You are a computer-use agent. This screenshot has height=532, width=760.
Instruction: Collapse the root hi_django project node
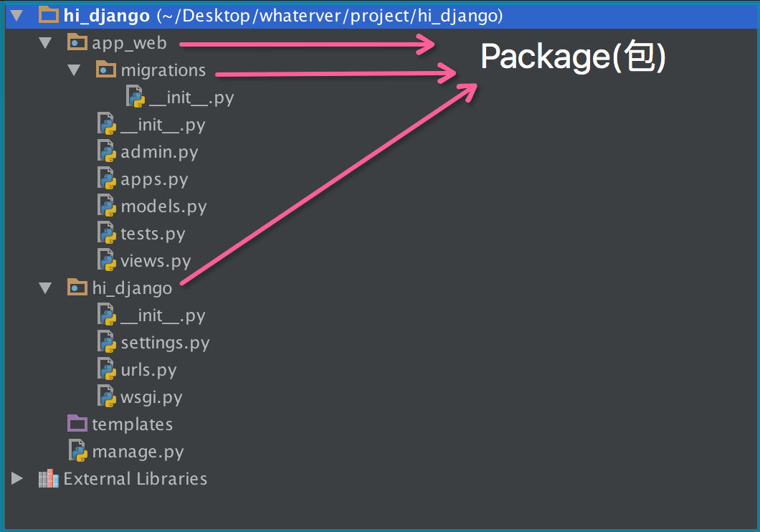tap(18, 15)
